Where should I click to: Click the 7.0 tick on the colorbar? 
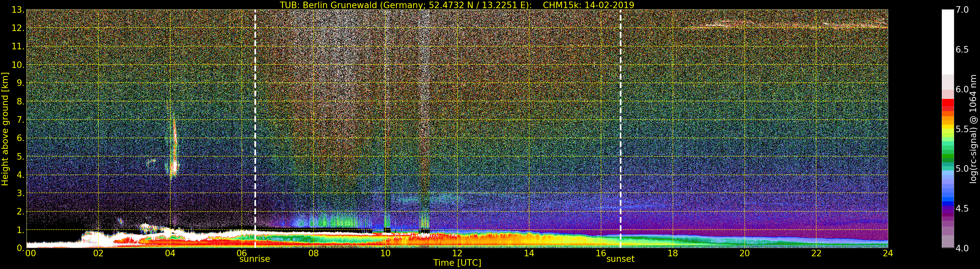(962, 10)
